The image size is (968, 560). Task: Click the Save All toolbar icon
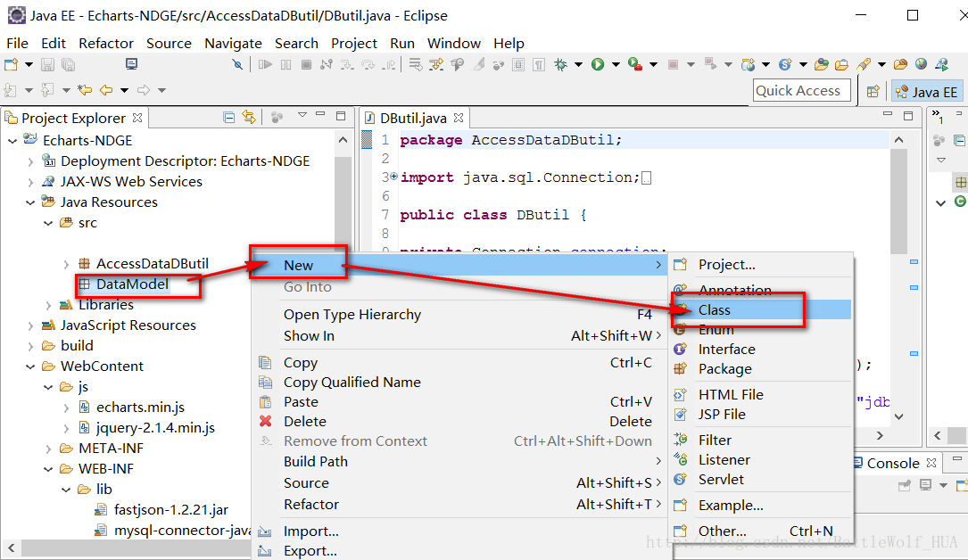pyautogui.click(x=69, y=64)
